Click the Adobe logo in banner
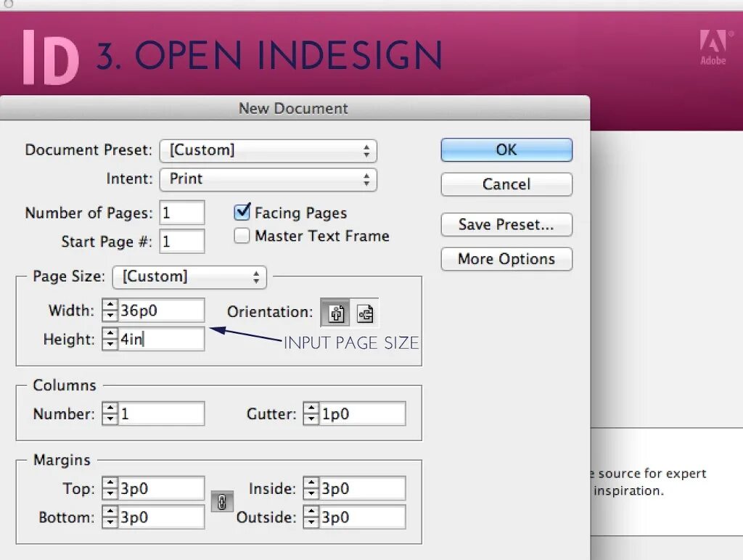 click(713, 47)
